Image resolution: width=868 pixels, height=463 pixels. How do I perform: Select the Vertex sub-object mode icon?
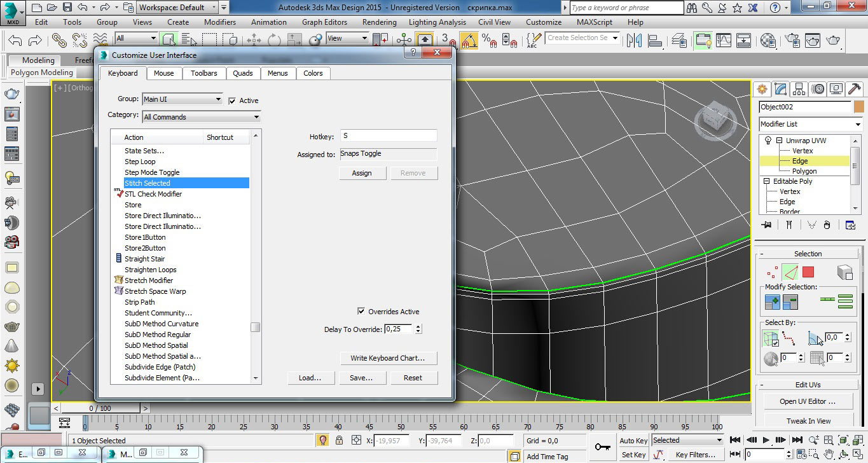point(773,272)
